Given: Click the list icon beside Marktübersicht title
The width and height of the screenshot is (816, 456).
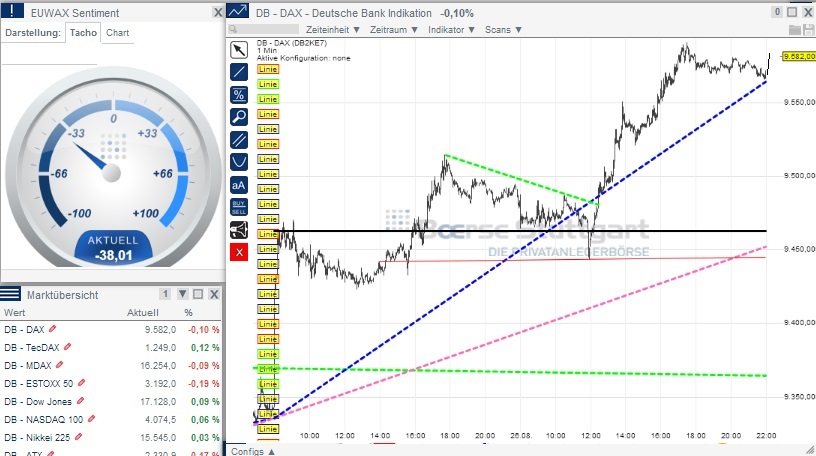Looking at the screenshot, I should tap(10, 294).
